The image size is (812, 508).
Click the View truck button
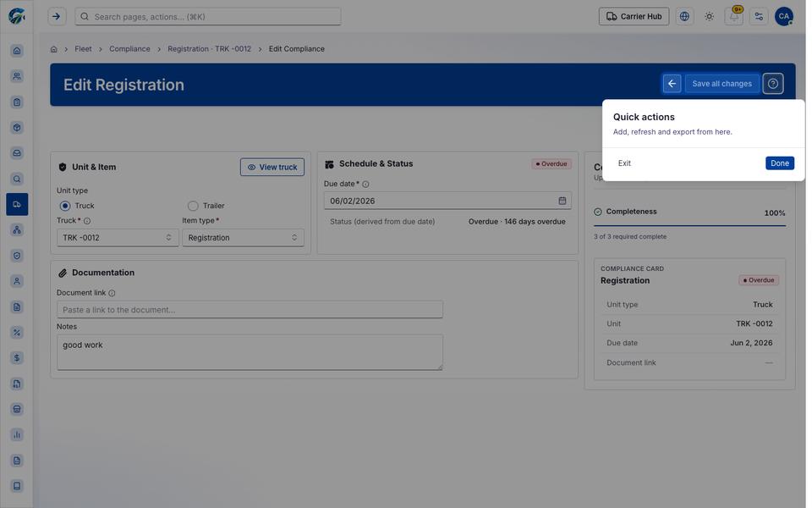coord(272,167)
